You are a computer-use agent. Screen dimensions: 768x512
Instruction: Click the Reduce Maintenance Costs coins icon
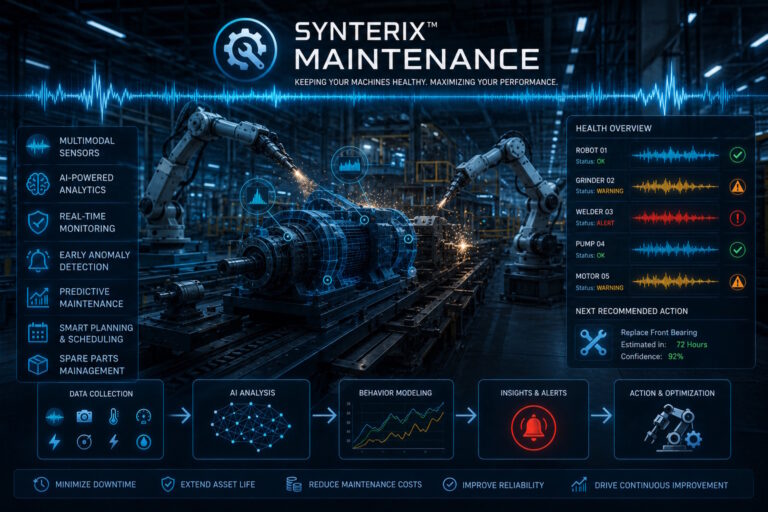click(293, 485)
